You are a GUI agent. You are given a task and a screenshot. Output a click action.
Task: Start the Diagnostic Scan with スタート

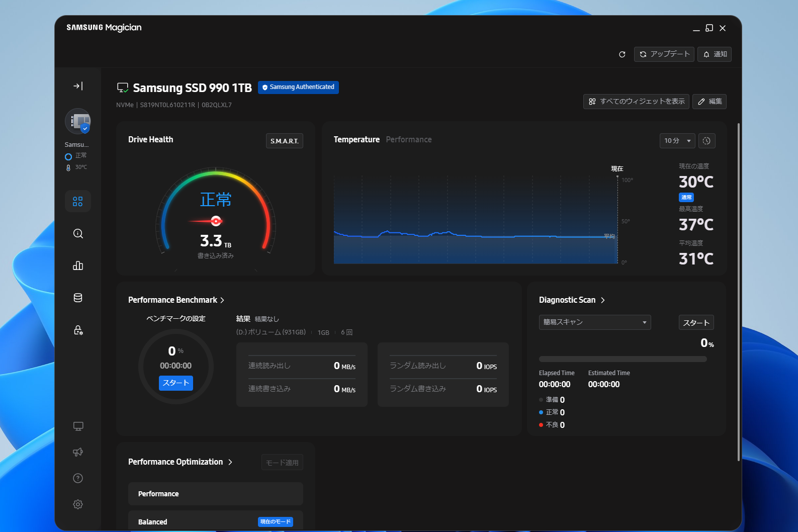pyautogui.click(x=696, y=323)
